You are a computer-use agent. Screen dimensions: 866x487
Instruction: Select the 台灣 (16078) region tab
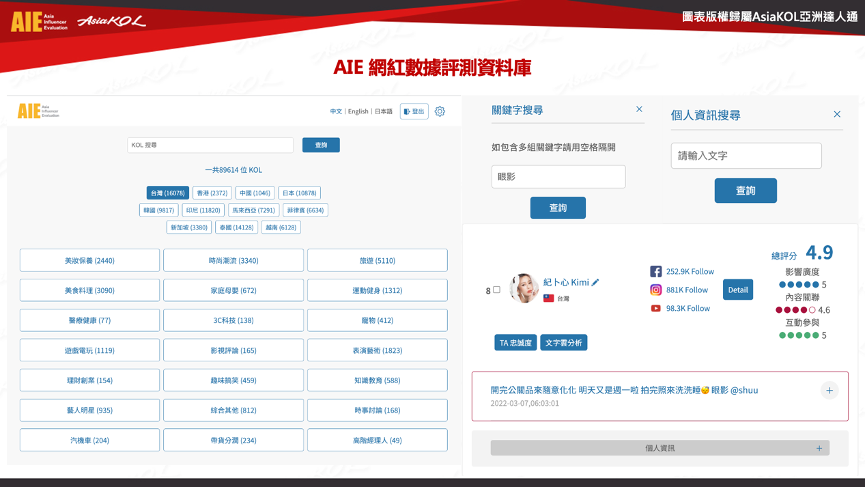click(x=168, y=193)
